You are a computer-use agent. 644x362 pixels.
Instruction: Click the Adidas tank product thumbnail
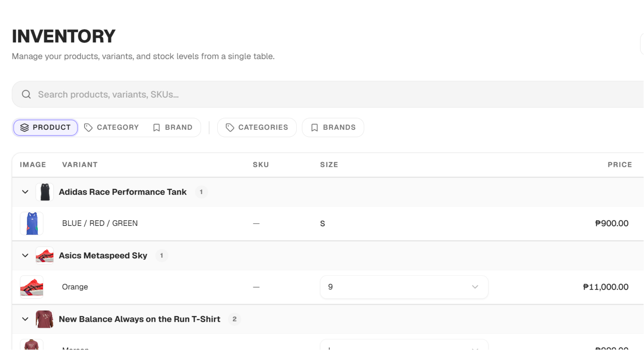(45, 192)
